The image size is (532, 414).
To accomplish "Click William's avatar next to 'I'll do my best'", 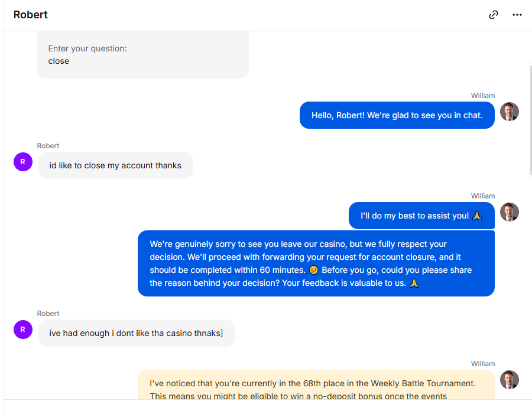I will pyautogui.click(x=510, y=212).
